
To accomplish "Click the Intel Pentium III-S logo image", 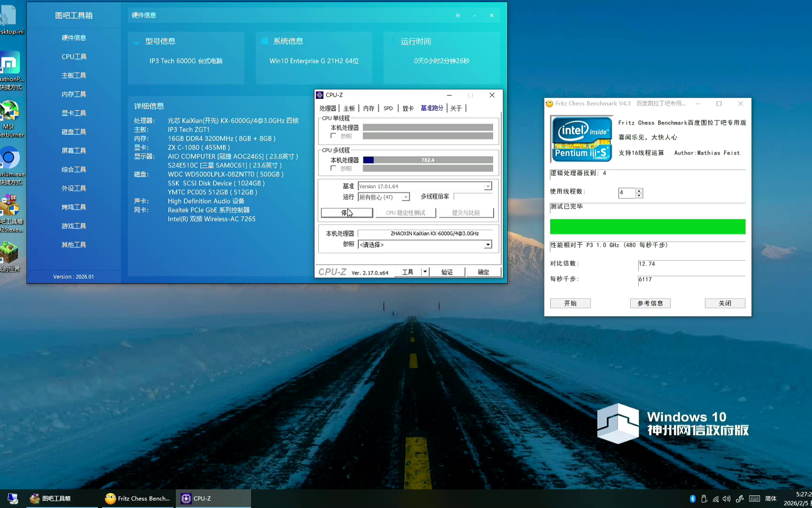I will tap(582, 139).
